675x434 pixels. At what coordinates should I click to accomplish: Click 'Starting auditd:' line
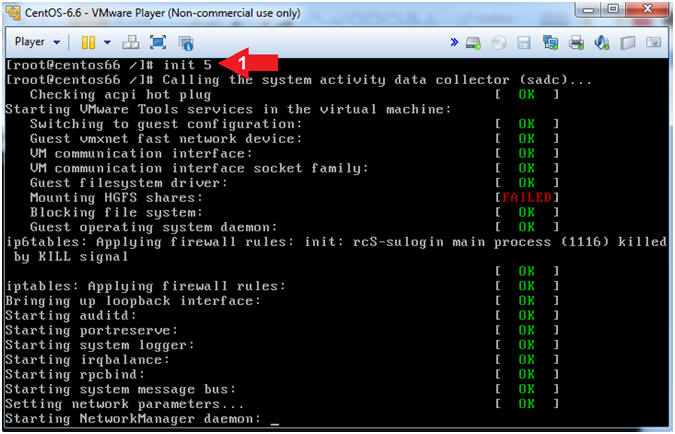[x=71, y=316]
